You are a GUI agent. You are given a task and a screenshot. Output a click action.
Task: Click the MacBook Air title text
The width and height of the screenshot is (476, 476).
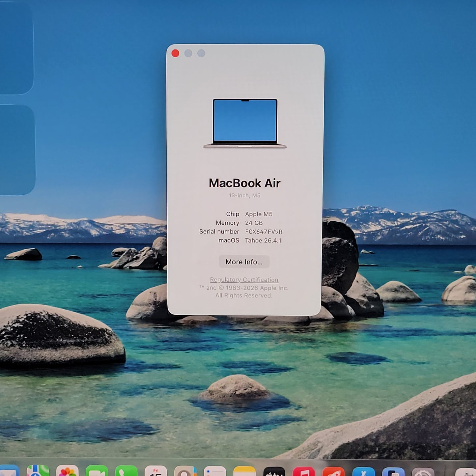(x=244, y=183)
